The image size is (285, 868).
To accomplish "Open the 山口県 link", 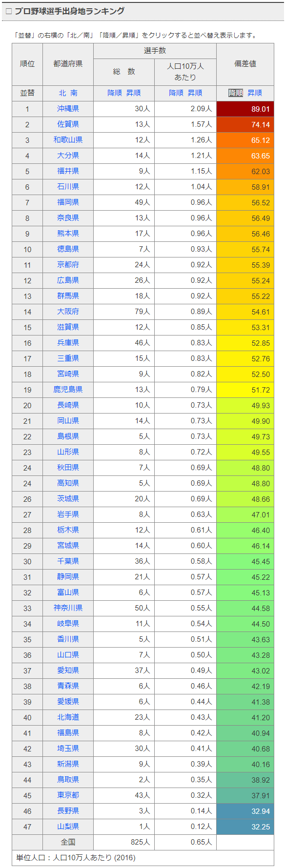I will pyautogui.click(x=68, y=655).
